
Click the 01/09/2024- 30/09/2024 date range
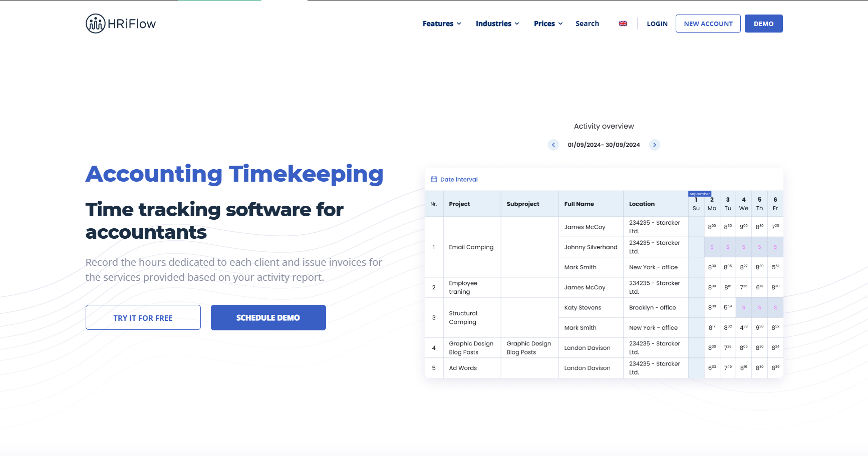coord(604,145)
